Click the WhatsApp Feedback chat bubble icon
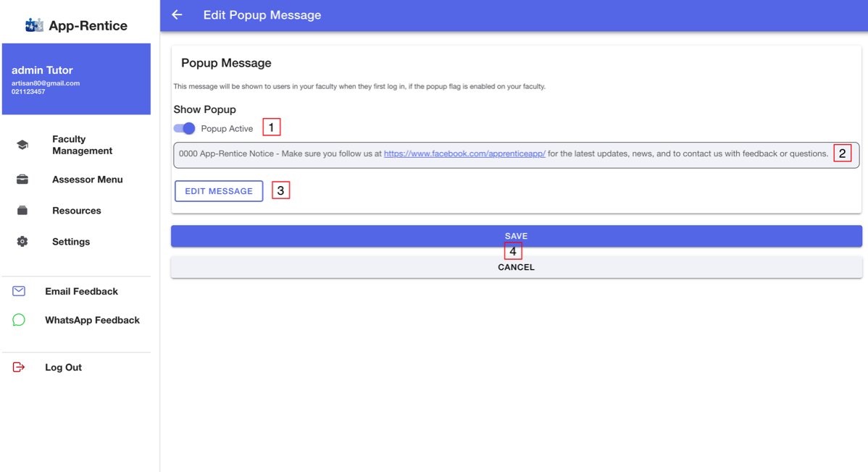The width and height of the screenshot is (868, 472). click(x=19, y=320)
